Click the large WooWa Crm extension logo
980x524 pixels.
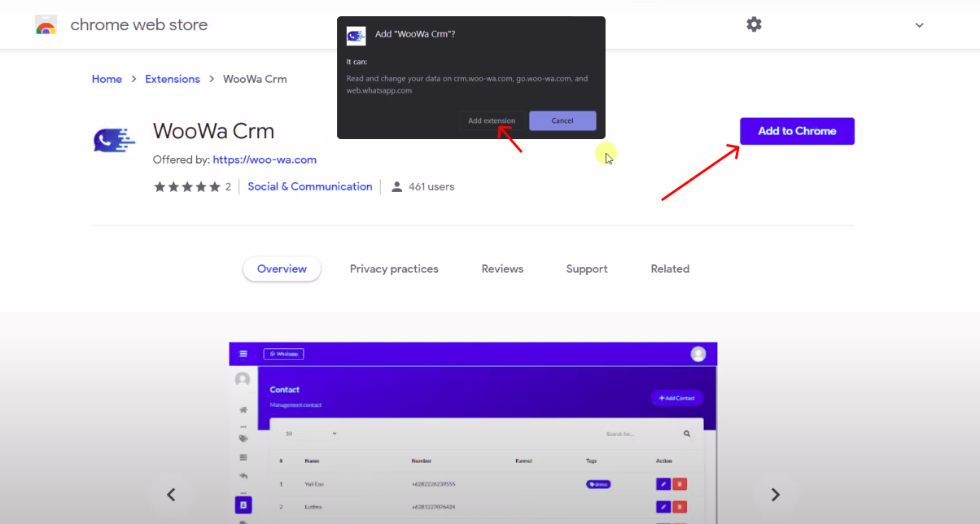click(114, 140)
